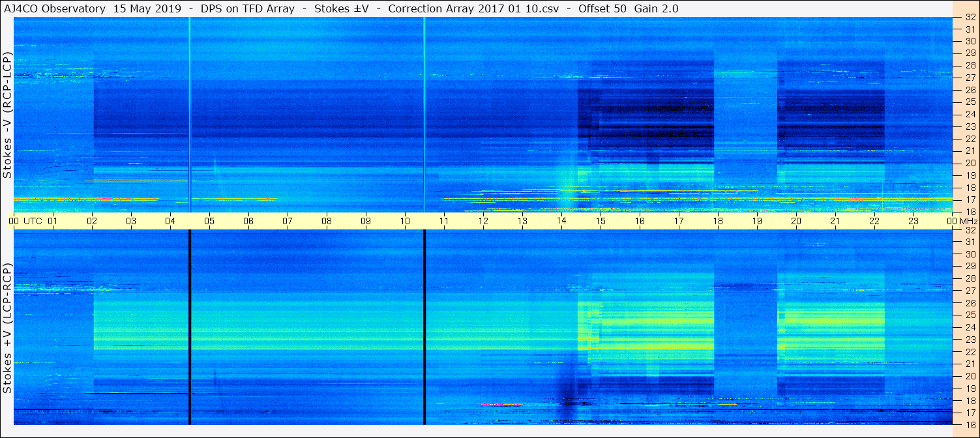
Task: Click the cyan vertical line near 10:30 in upper panel
Action: coord(424,115)
